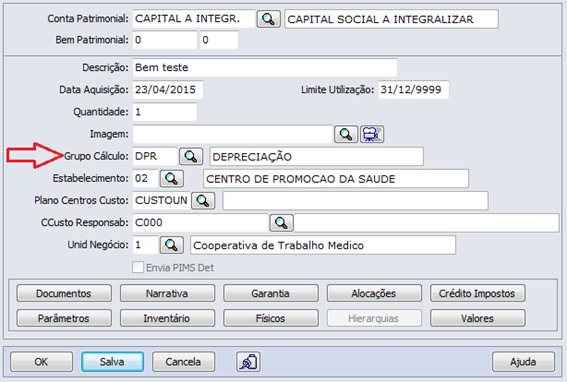
Task: Open the Documentos button
Action: tap(64, 293)
